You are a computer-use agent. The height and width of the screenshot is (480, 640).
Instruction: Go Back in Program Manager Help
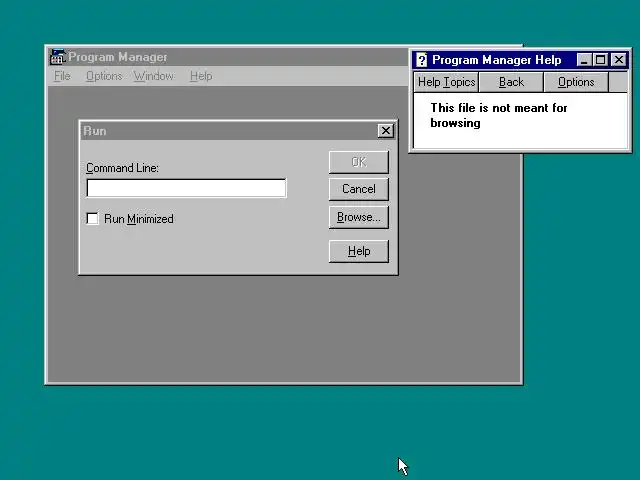pos(511,82)
